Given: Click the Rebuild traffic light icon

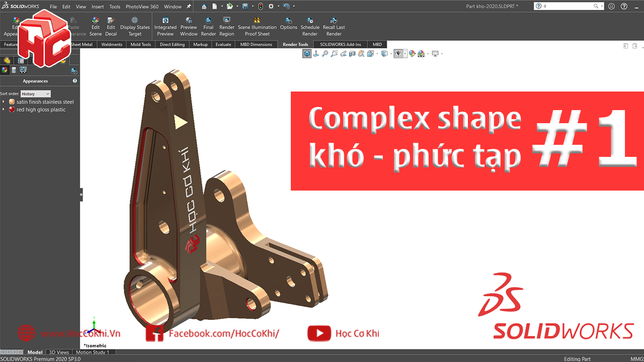Looking at the screenshot, I should coord(260,7).
